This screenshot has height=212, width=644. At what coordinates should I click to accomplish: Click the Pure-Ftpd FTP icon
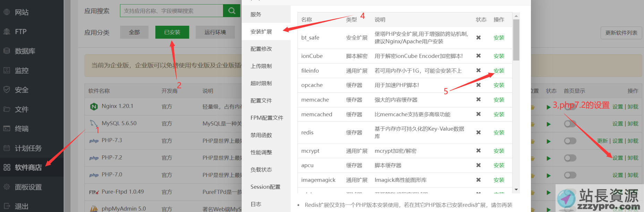coord(94,192)
